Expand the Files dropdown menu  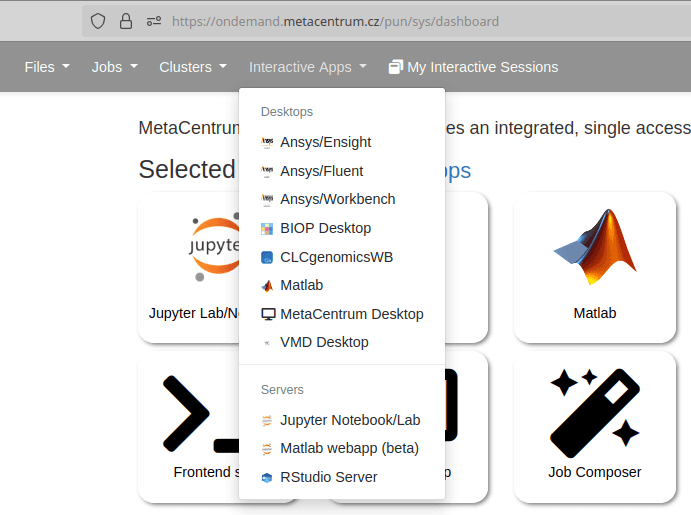47,67
